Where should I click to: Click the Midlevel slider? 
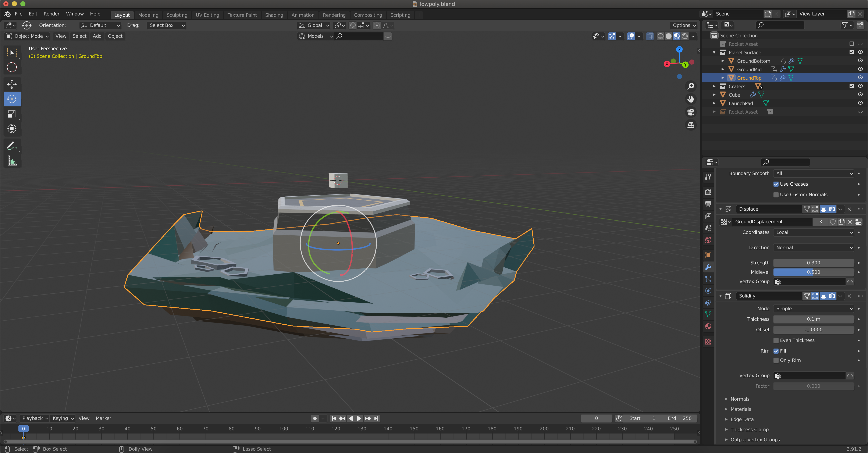click(x=813, y=272)
